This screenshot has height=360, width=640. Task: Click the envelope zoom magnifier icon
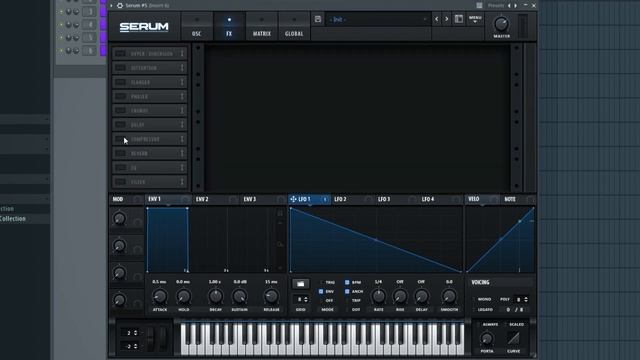[x=280, y=244]
